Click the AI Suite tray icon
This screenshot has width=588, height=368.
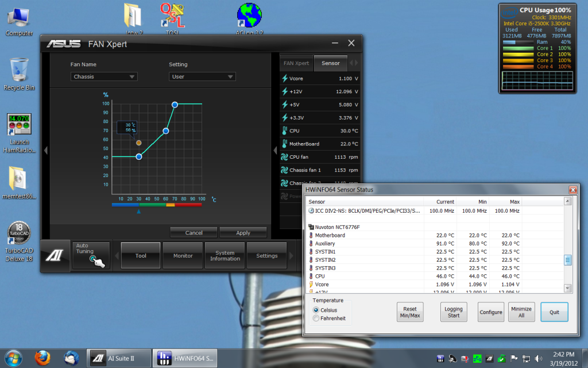(489, 359)
